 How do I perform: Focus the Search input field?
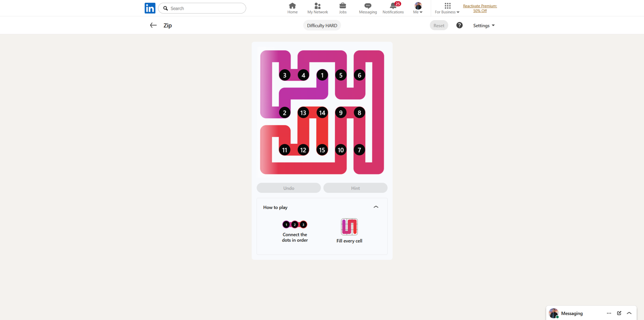(205, 8)
